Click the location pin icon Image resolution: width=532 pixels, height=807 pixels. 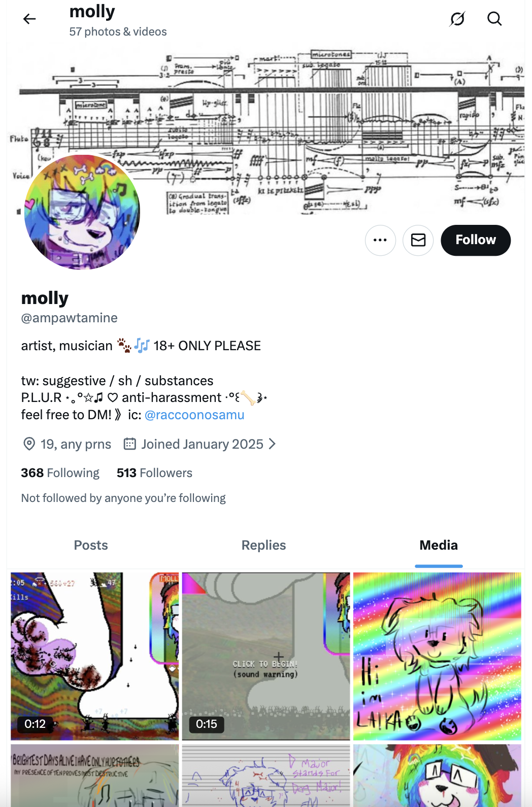pyautogui.click(x=29, y=444)
